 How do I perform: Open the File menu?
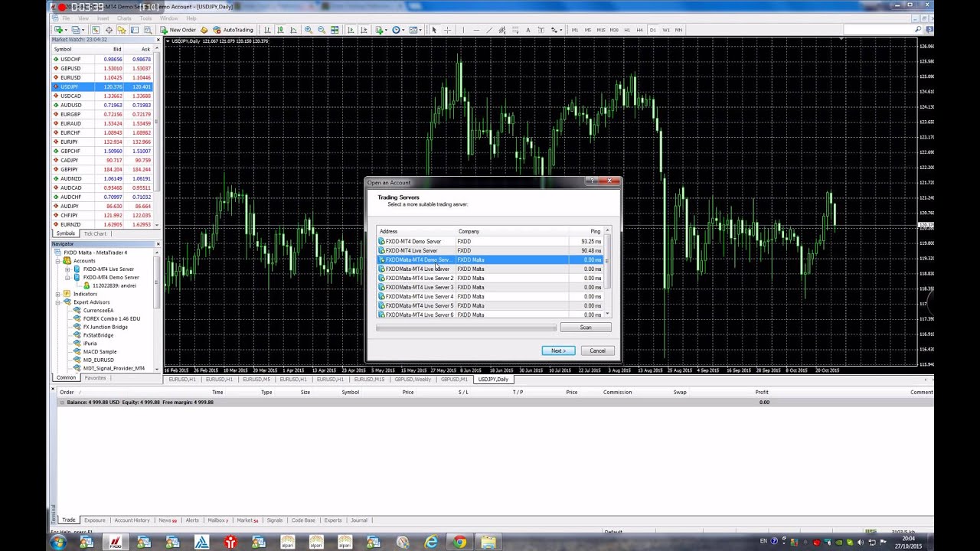67,18
